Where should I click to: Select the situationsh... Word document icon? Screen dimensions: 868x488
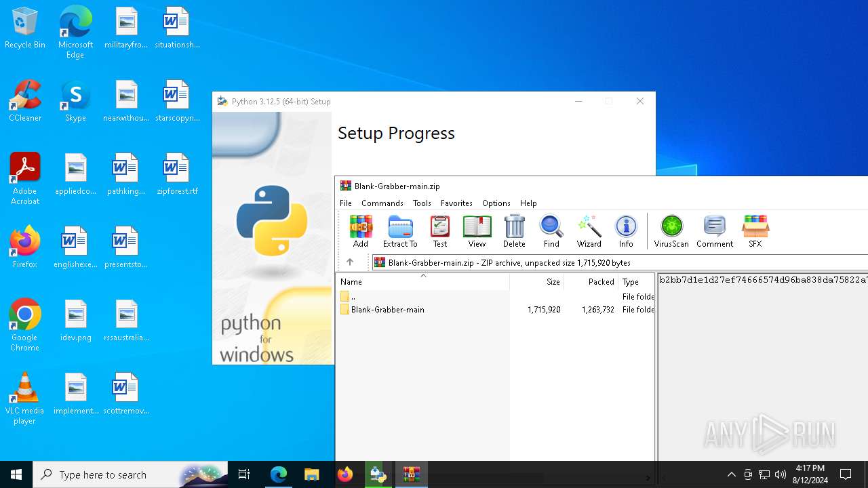(x=177, y=28)
